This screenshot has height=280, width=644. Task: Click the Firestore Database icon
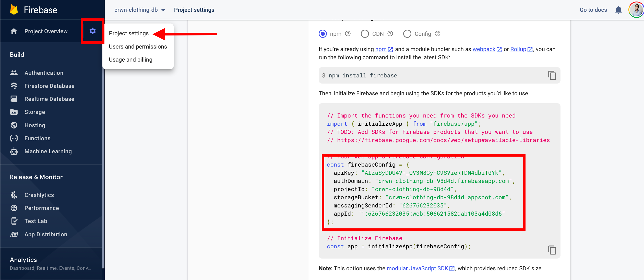[x=14, y=86]
